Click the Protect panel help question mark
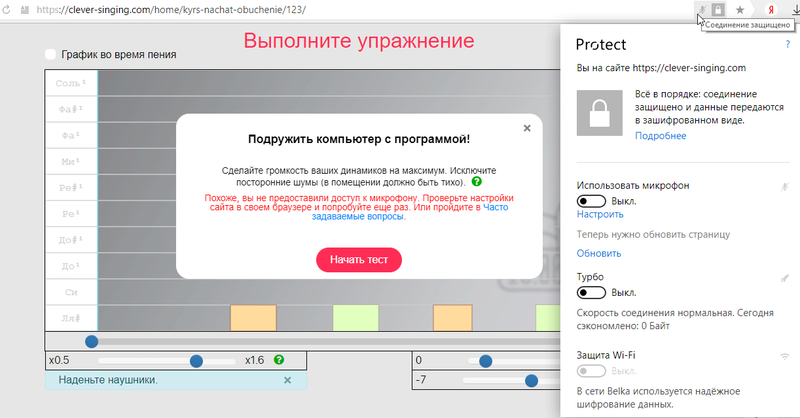This screenshot has height=418, width=800. click(x=788, y=44)
